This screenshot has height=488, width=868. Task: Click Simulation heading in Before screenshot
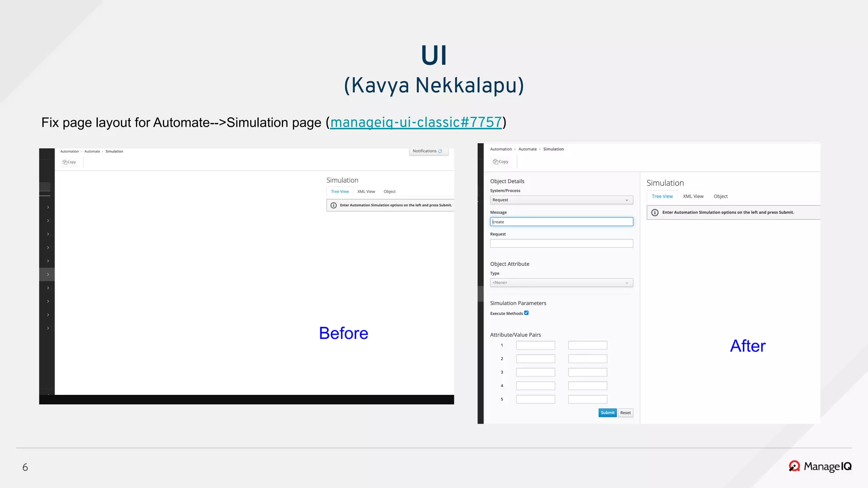coord(342,180)
